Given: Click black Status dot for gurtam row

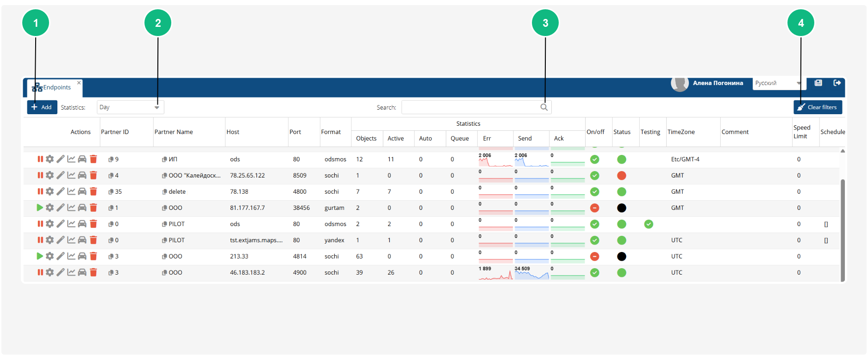Looking at the screenshot, I should pyautogui.click(x=622, y=208).
